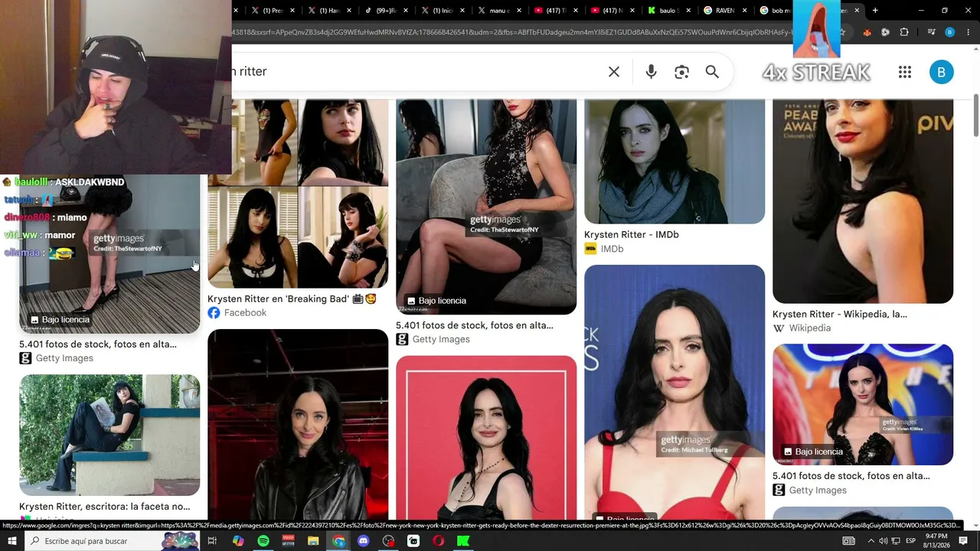Open 'Krysten Ritter - IMDb' result link
The image size is (980, 551).
coord(631,235)
